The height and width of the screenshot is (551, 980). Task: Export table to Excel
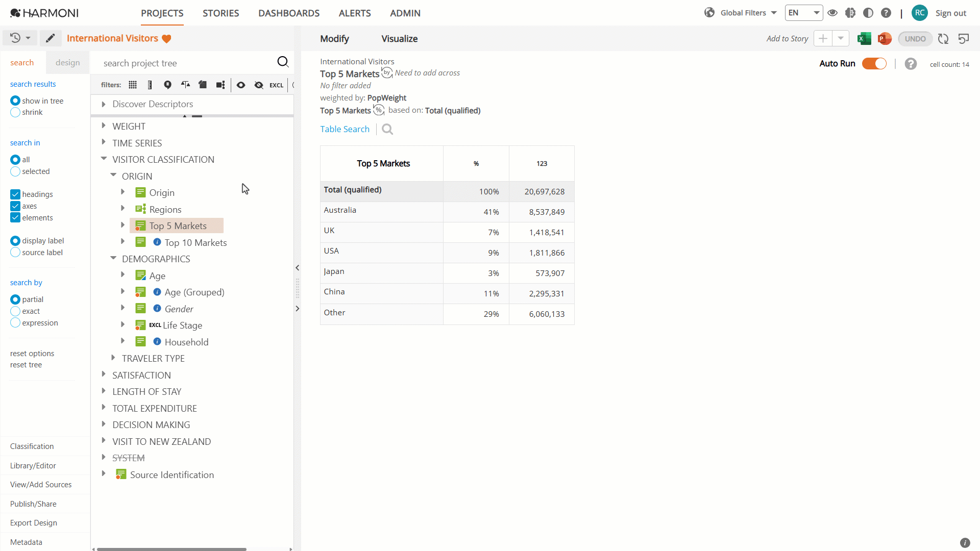pos(864,39)
